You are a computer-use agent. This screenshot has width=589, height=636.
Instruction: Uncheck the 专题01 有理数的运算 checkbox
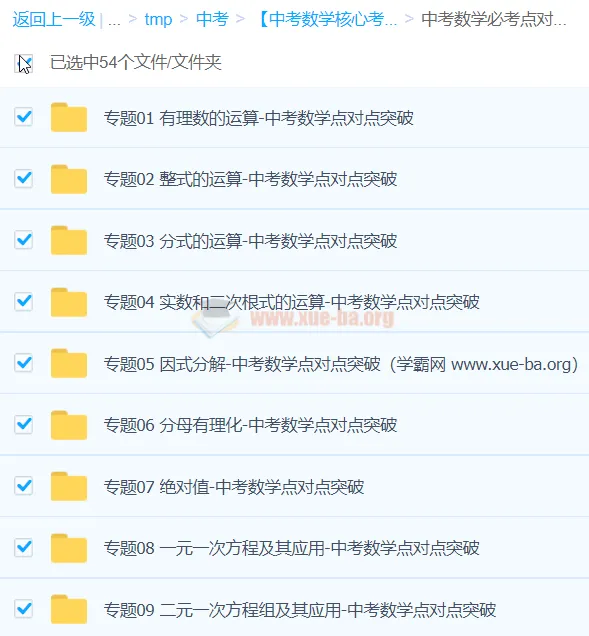tap(24, 117)
